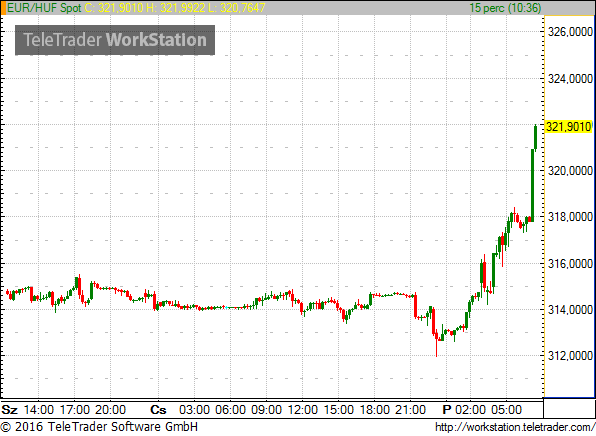Click the 326,0000 price axis label
This screenshot has height=436, width=596.
[570, 32]
